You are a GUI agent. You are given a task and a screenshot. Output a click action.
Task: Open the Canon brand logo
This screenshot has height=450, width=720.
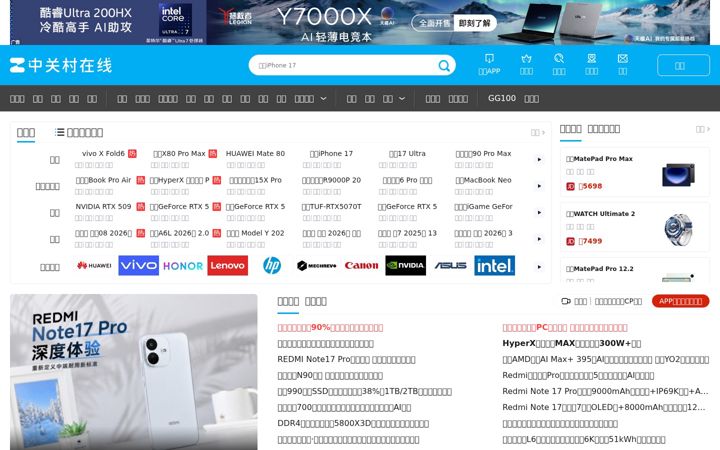pos(361,265)
